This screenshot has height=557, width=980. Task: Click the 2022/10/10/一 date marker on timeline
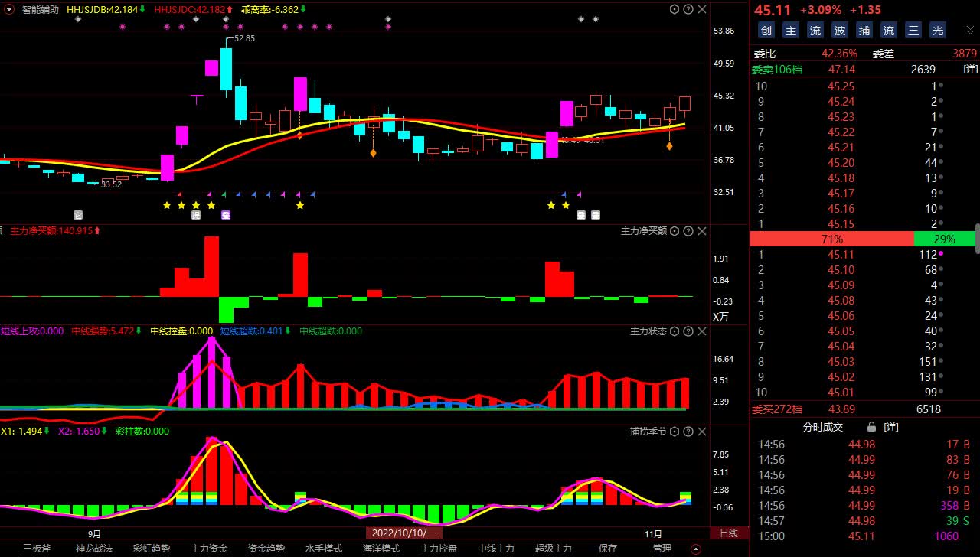(403, 533)
